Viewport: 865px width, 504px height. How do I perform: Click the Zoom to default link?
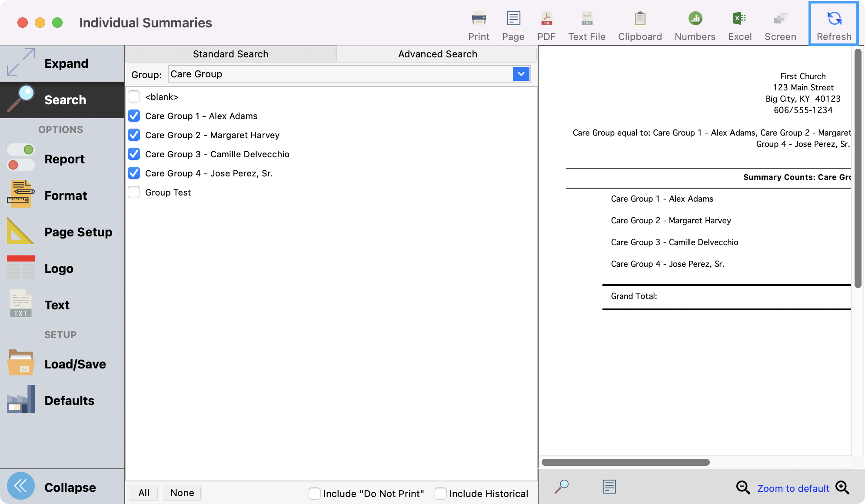point(793,488)
